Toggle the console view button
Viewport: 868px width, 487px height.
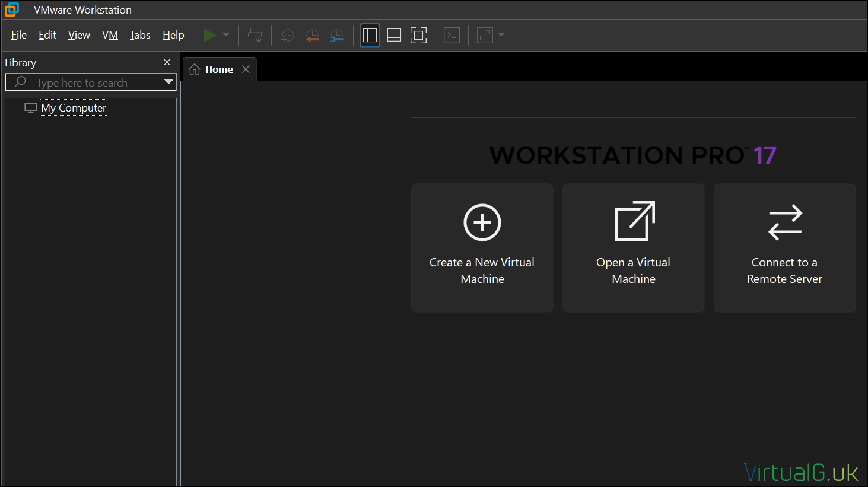pos(452,35)
